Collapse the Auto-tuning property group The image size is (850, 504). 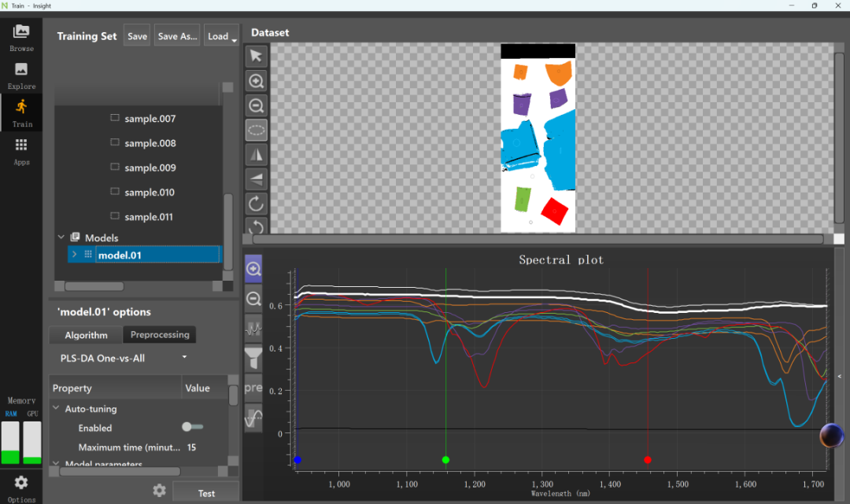pos(56,407)
